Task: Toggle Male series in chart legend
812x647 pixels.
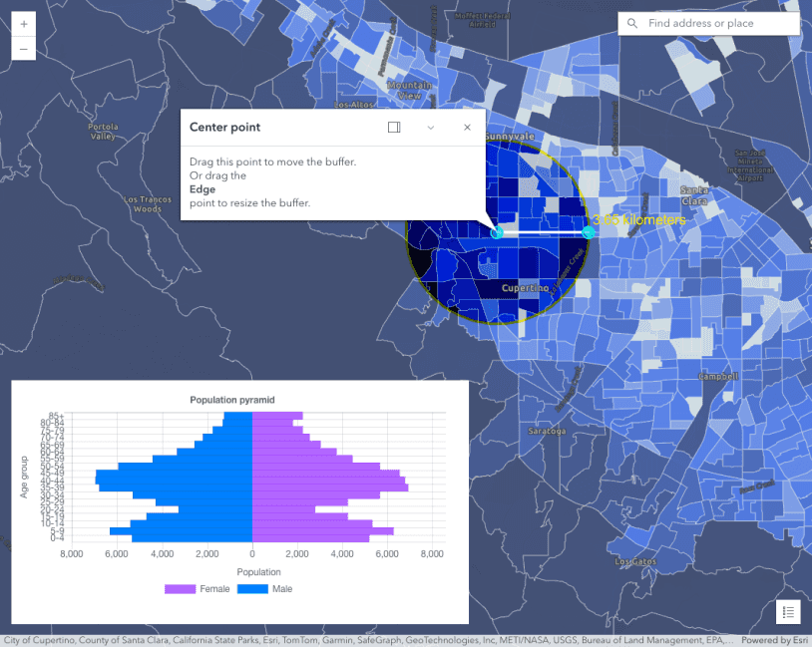Action: [x=264, y=589]
